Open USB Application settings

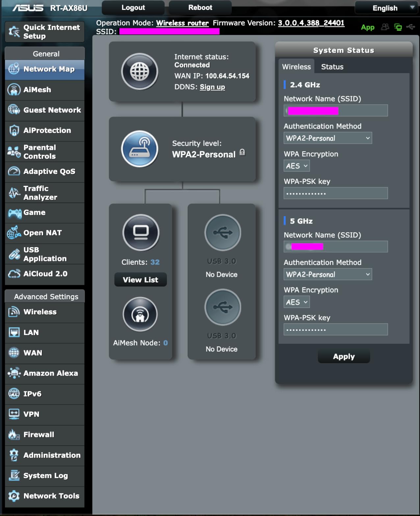[x=45, y=254]
